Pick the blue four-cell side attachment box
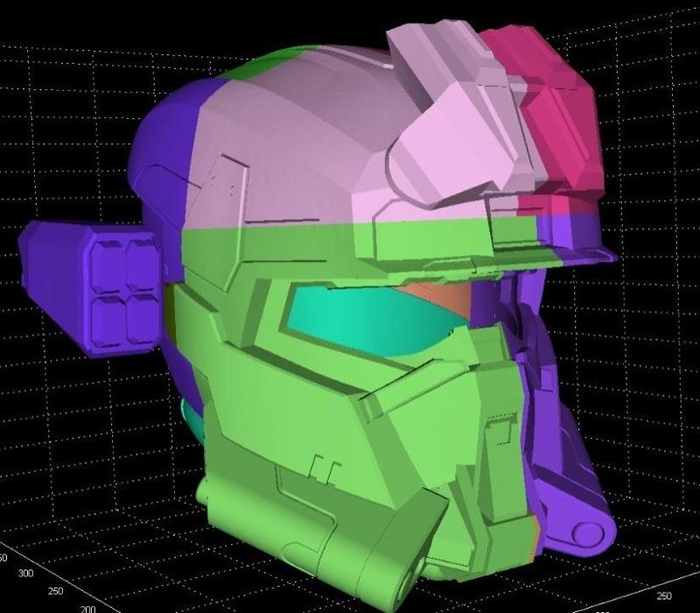Image resolution: width=700 pixels, height=613 pixels. 92,288
